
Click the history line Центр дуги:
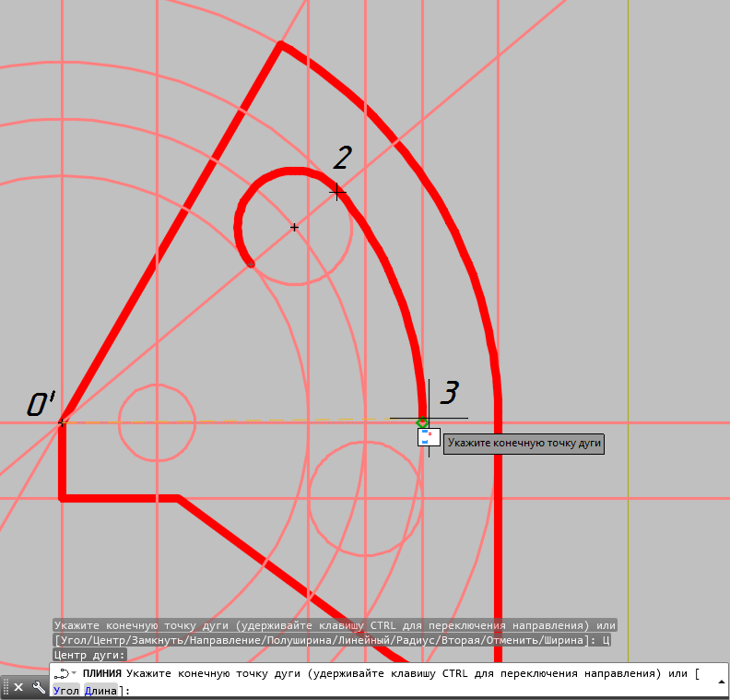(89, 655)
